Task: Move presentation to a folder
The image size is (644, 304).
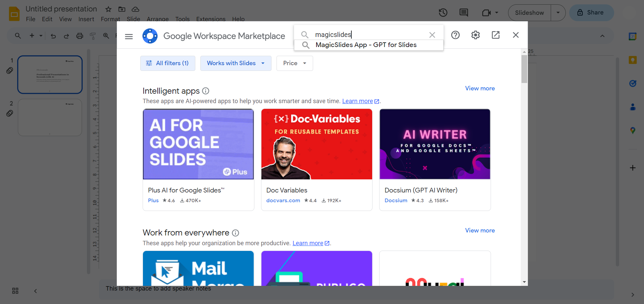Action: pos(122,9)
